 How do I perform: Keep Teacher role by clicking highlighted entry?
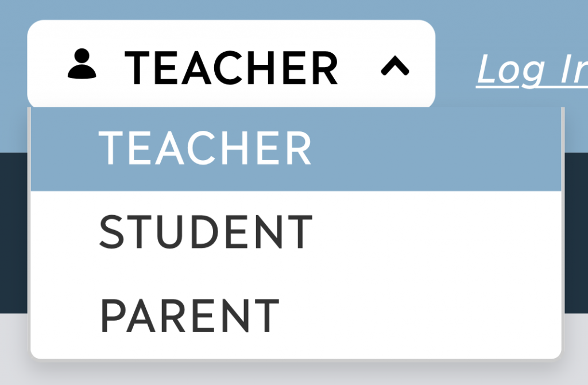click(x=296, y=149)
